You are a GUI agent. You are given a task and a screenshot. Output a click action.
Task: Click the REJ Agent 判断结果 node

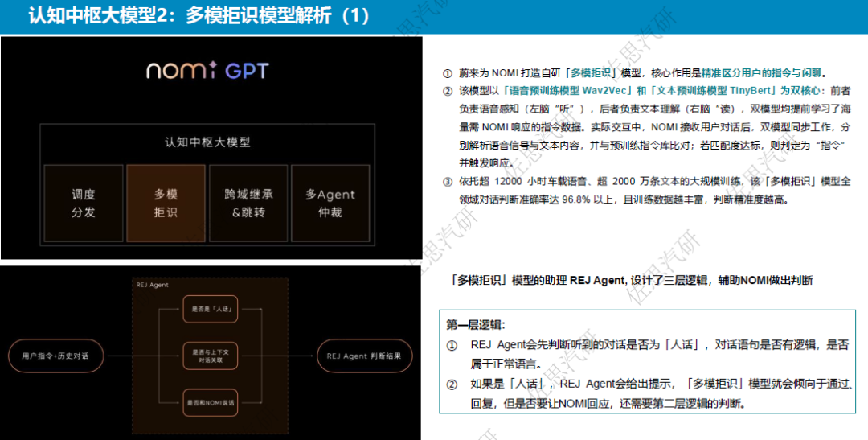364,356
